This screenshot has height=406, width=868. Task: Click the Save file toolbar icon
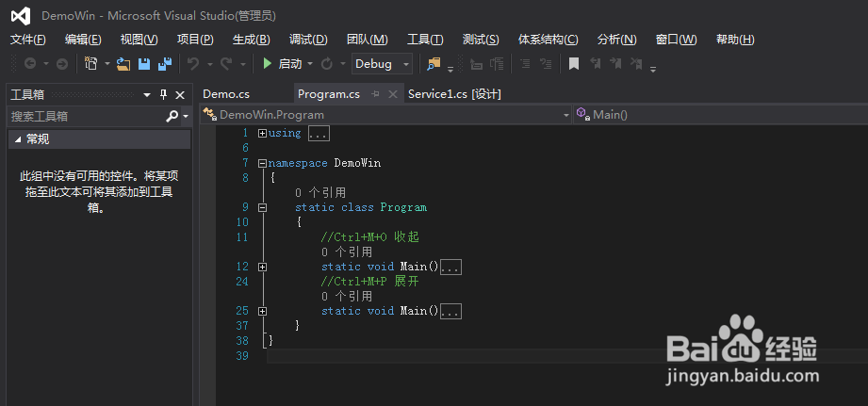(x=145, y=64)
